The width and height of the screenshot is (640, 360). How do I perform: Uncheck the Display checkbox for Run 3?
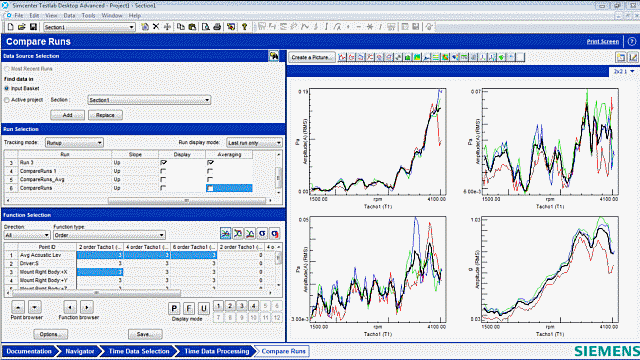click(163, 162)
